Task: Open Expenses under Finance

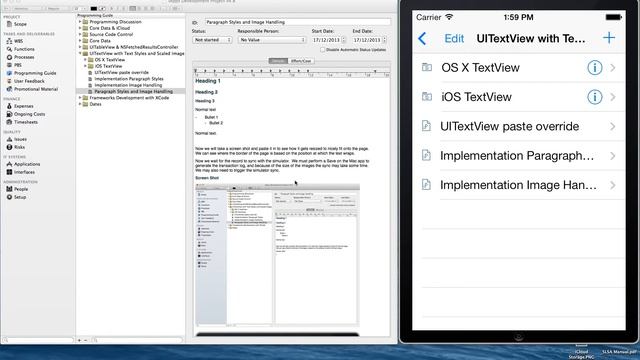Action: point(20,106)
